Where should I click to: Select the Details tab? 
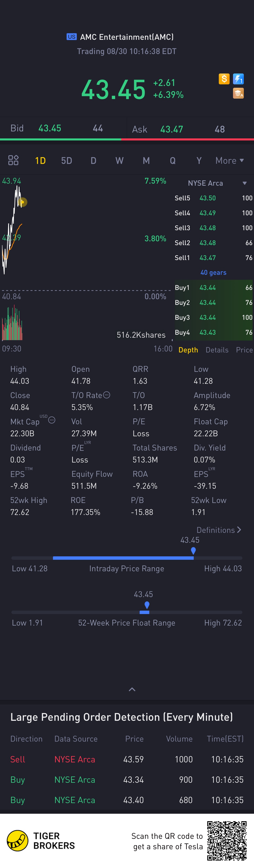(x=217, y=350)
